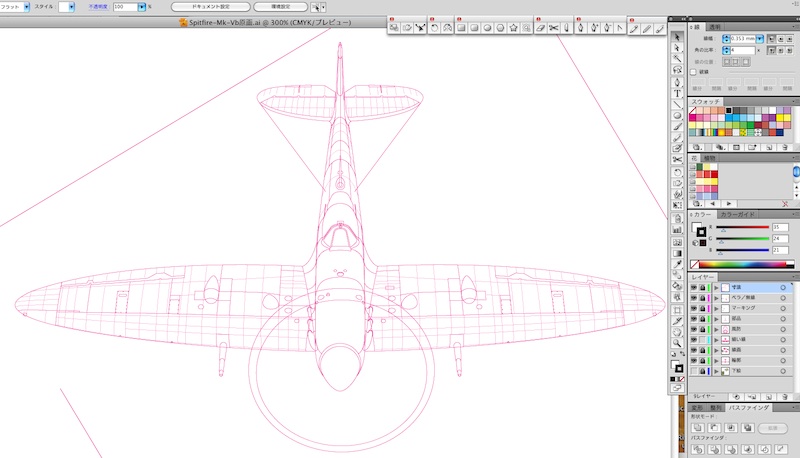Choose Smooth tool in floating pencil toolbar
This screenshot has height=458, width=800.
tap(647, 30)
